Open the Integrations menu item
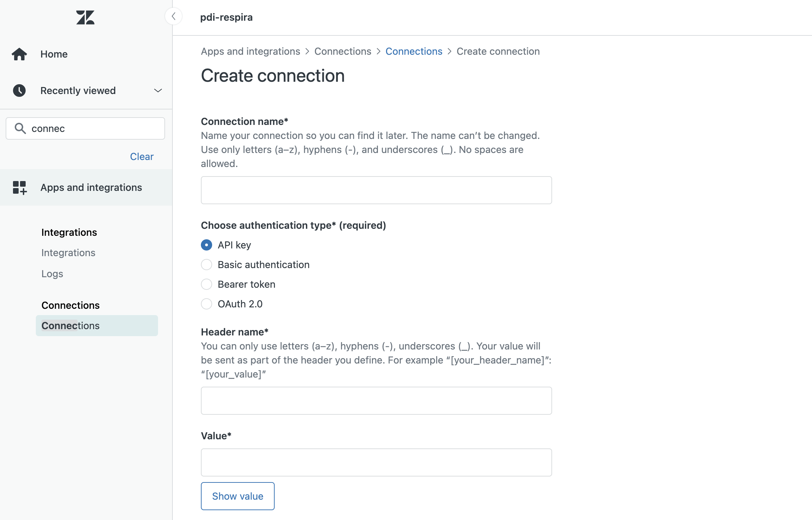 coord(68,253)
